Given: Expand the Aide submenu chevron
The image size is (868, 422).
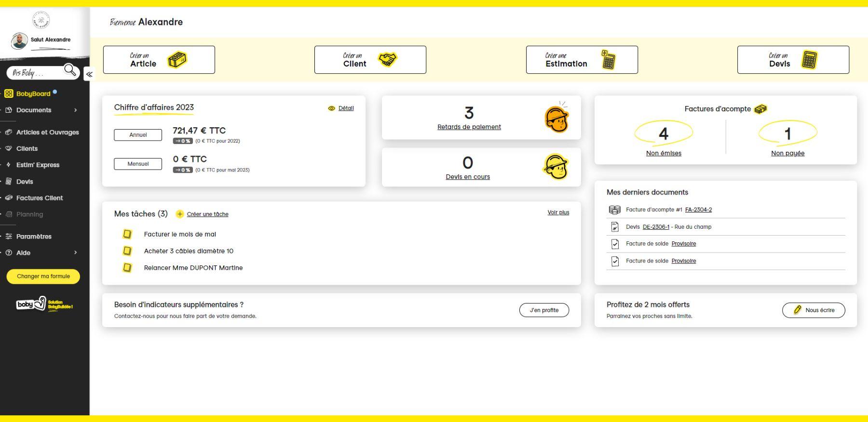Looking at the screenshot, I should (75, 252).
